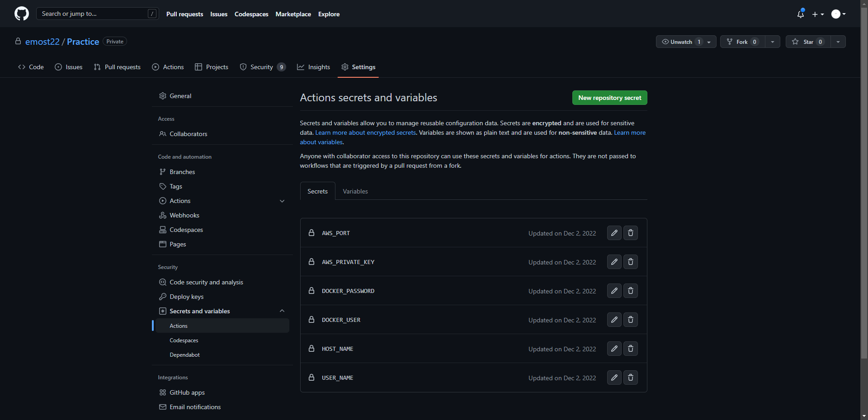
Task: Open the user avatar menu
Action: (839, 14)
